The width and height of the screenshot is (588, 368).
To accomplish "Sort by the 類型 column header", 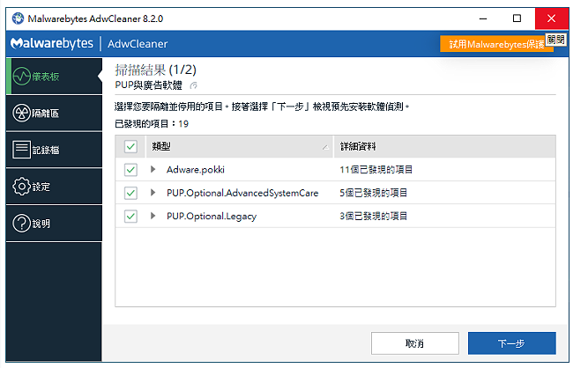I will point(239,146).
